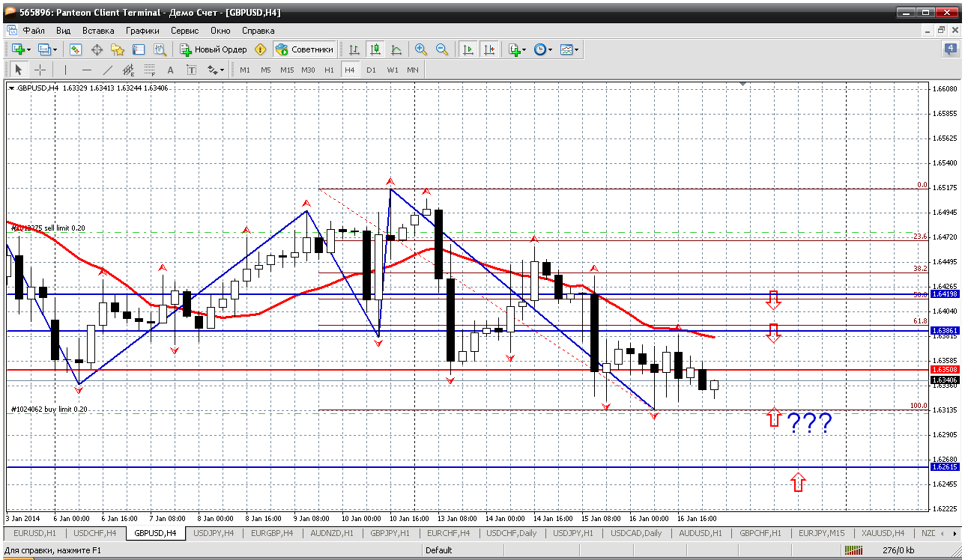
Task: Switch timeframe to D1
Action: click(x=371, y=70)
